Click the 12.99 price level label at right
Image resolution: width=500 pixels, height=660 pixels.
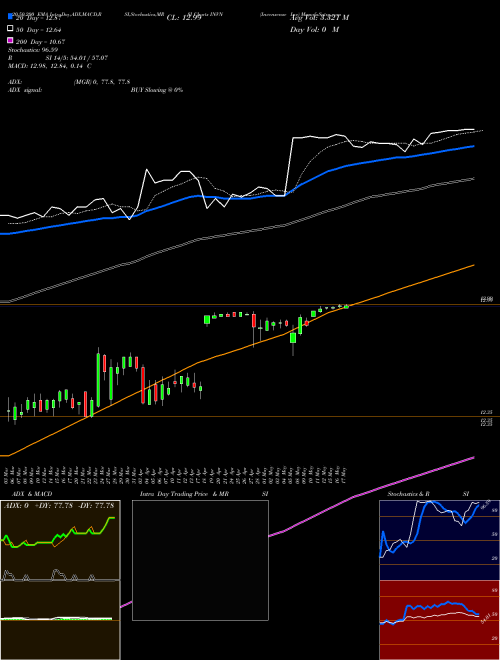point(487,299)
